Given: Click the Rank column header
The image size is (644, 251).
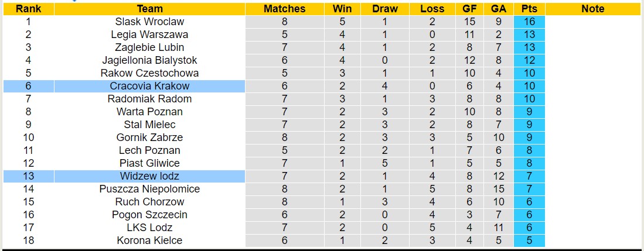Looking at the screenshot, I should [x=28, y=9].
